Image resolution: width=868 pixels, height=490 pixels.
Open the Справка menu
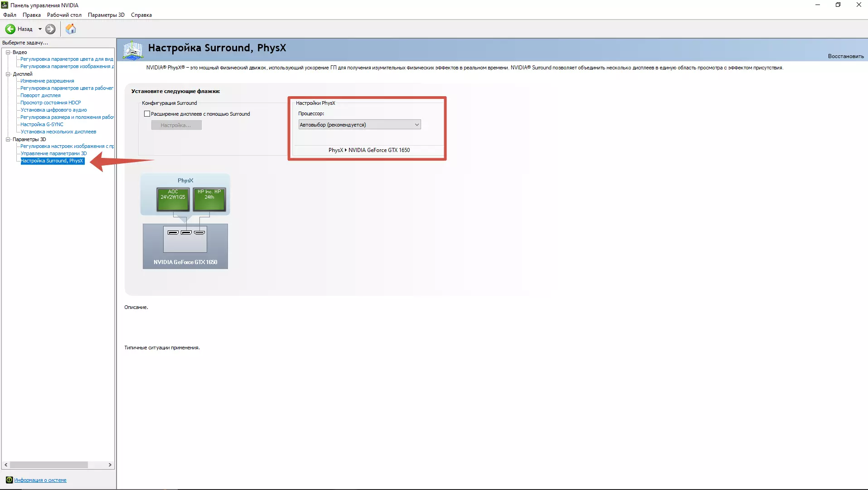(141, 15)
